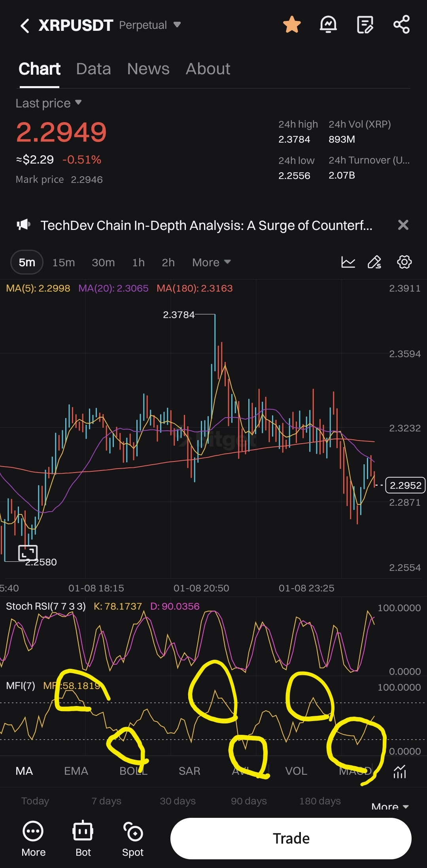Screen dimensions: 427x868
Task: Expand the More timeframes dropdown
Action: (x=212, y=262)
